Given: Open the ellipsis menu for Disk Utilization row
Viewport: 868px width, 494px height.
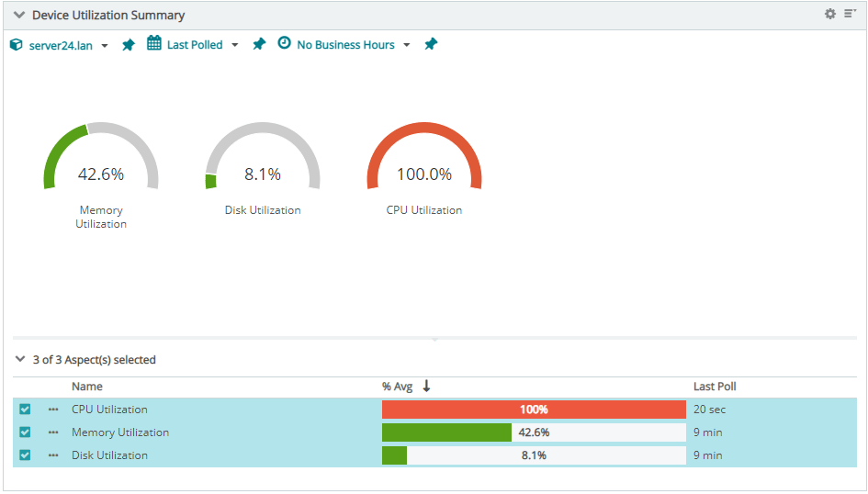Looking at the screenshot, I should [x=53, y=455].
